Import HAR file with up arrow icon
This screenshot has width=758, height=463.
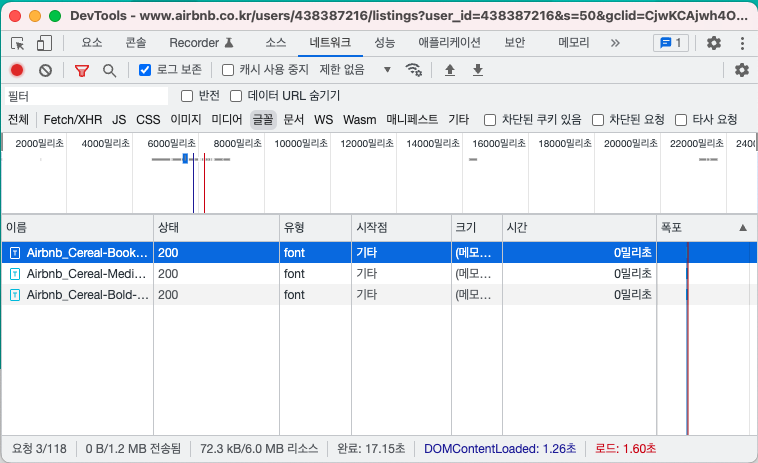[450, 71]
